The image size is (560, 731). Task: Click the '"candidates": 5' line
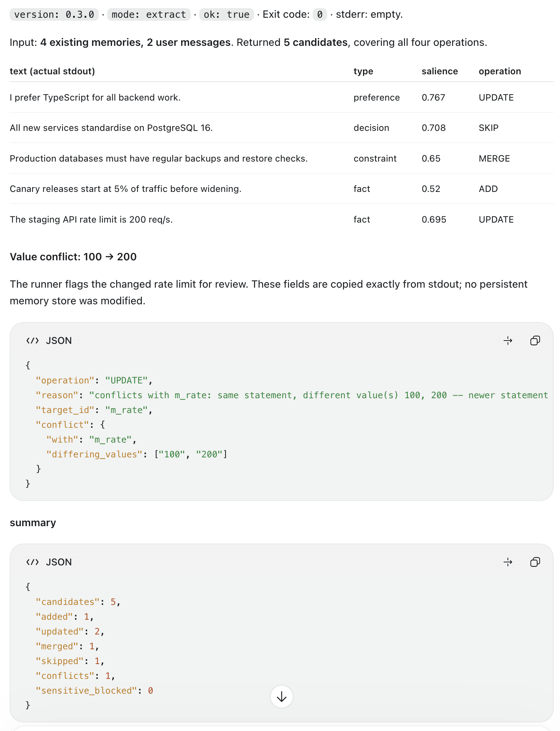point(78,602)
